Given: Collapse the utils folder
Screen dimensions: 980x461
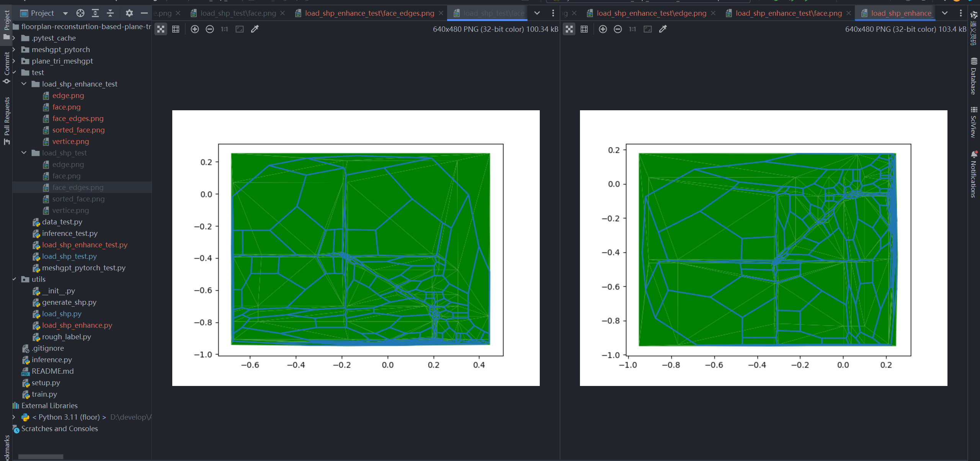Looking at the screenshot, I should point(14,279).
